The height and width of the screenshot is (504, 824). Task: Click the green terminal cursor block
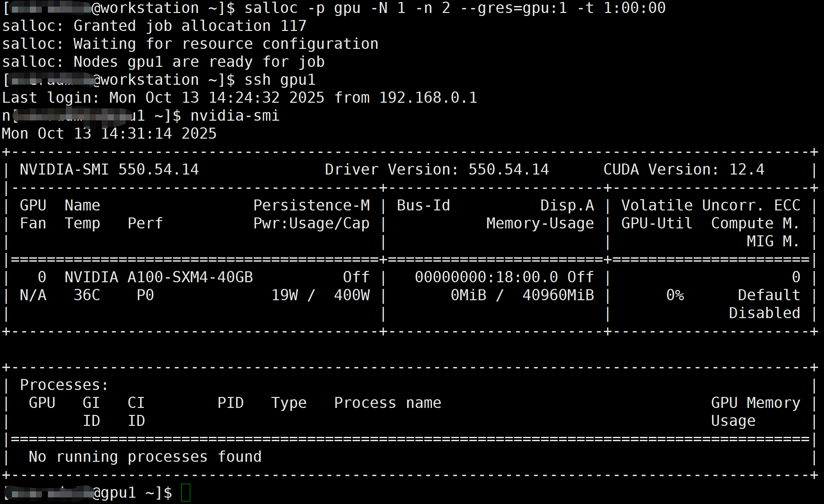[x=186, y=492]
